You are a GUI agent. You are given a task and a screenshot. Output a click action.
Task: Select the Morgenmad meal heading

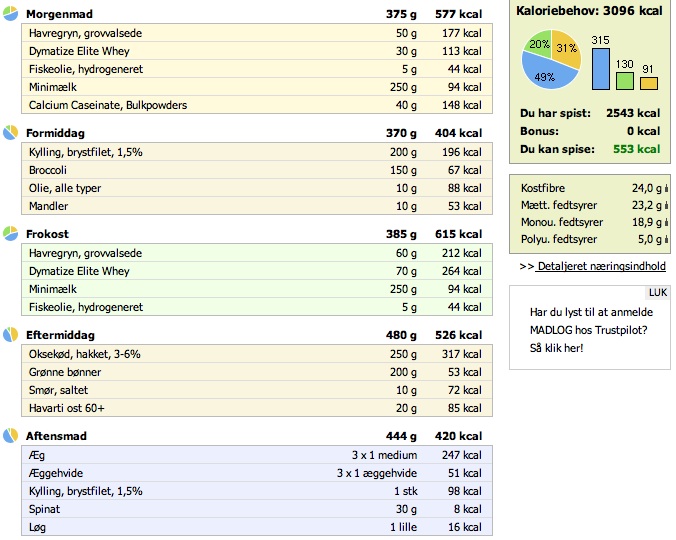(x=59, y=14)
